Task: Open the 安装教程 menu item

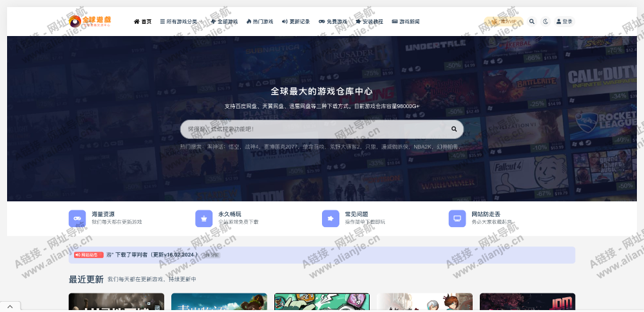Action: coord(369,22)
